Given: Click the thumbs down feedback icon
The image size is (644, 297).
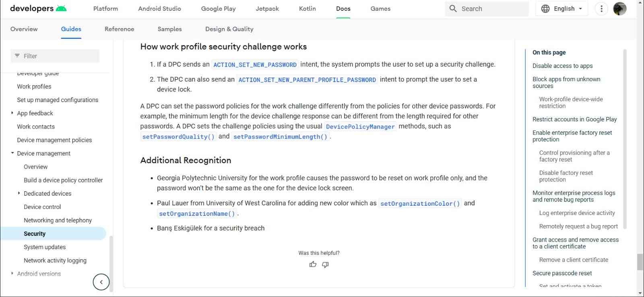Looking at the screenshot, I should (325, 264).
